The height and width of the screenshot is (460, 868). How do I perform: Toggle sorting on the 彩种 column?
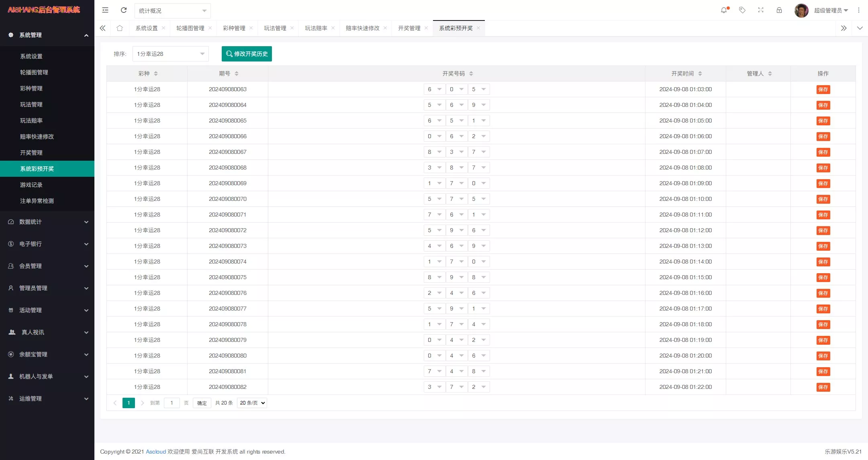coord(156,74)
